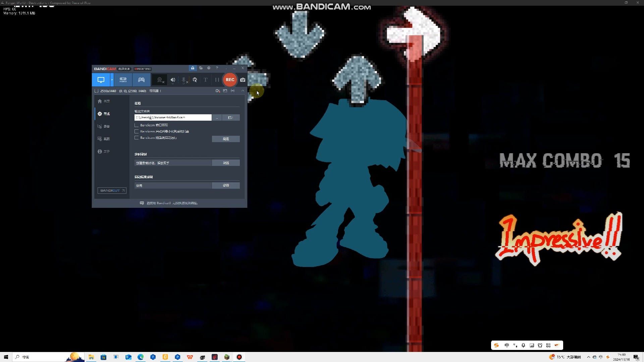Open Bandicam red record taskbar icon

[239, 357]
